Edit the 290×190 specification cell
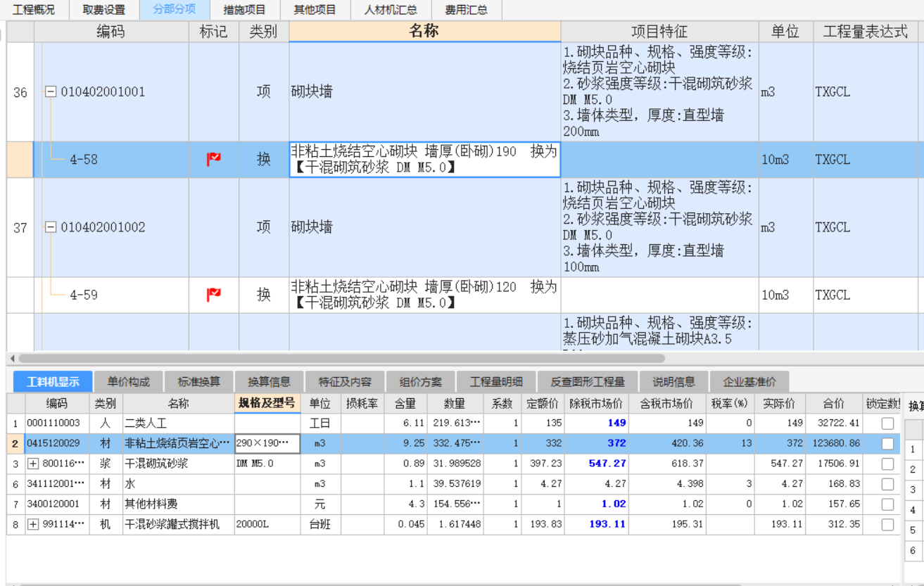This screenshot has width=924, height=586. click(x=267, y=443)
